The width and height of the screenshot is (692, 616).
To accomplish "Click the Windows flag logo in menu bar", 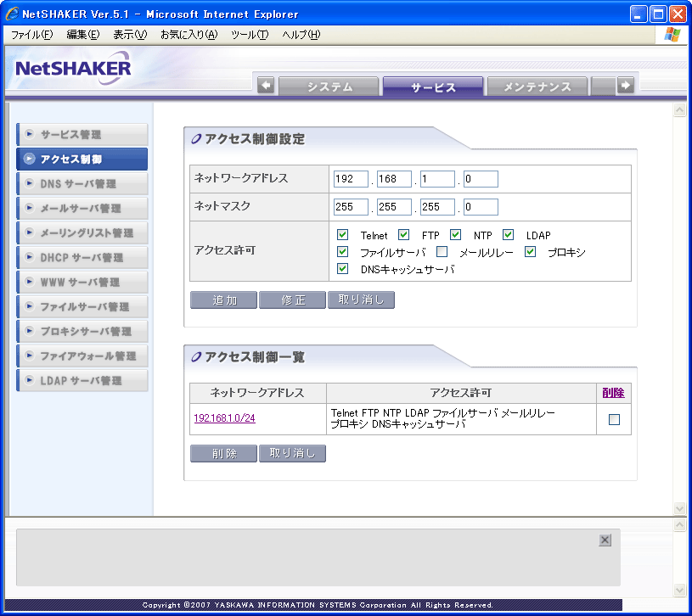I will pyautogui.click(x=672, y=35).
